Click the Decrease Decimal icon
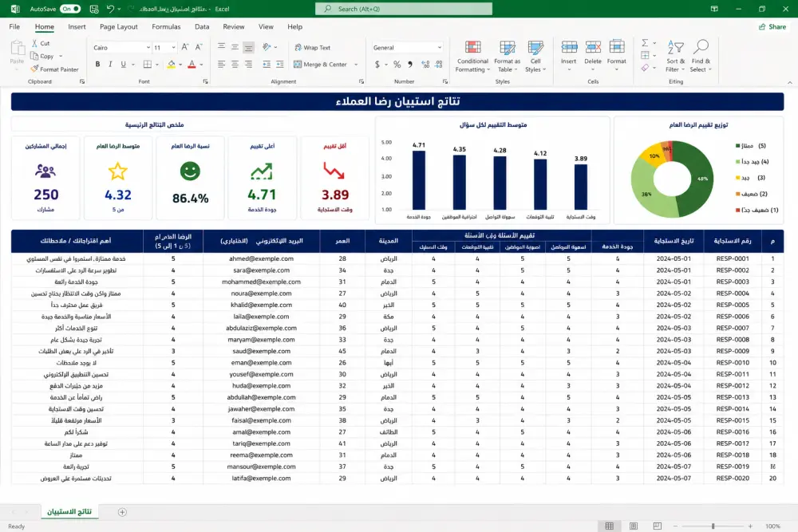 pos(439,64)
